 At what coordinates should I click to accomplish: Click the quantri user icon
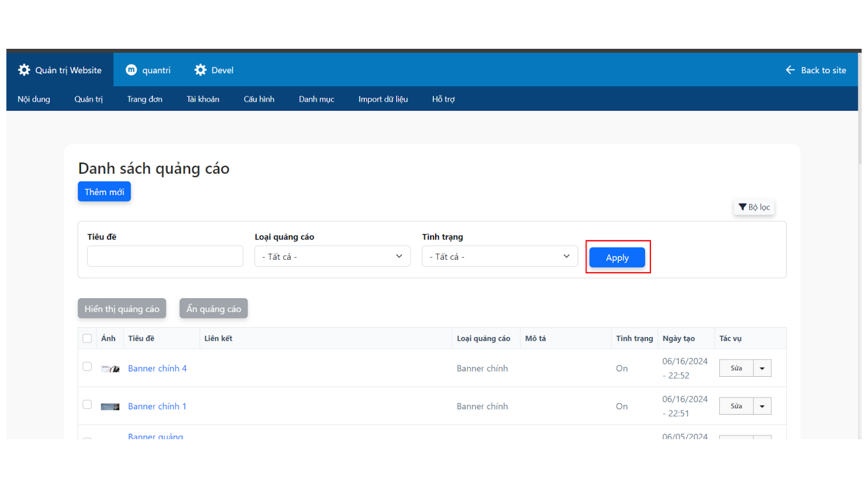coord(131,70)
